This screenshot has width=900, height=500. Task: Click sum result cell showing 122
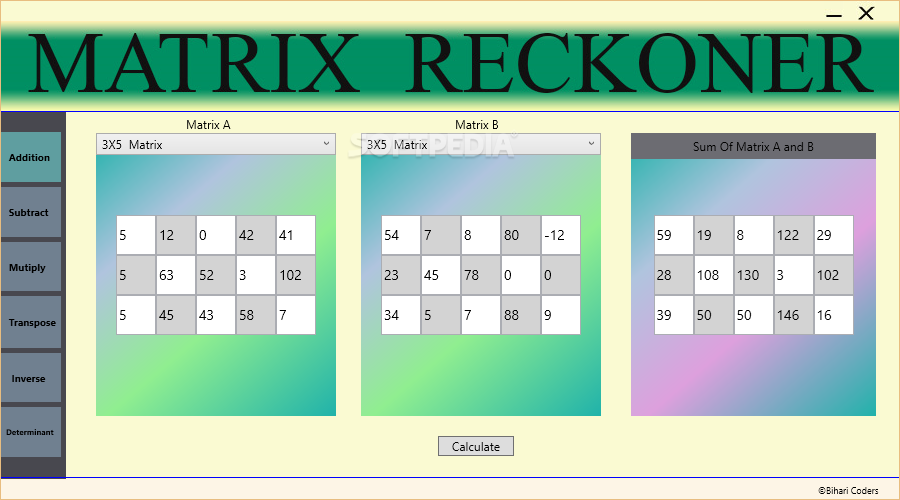click(794, 235)
